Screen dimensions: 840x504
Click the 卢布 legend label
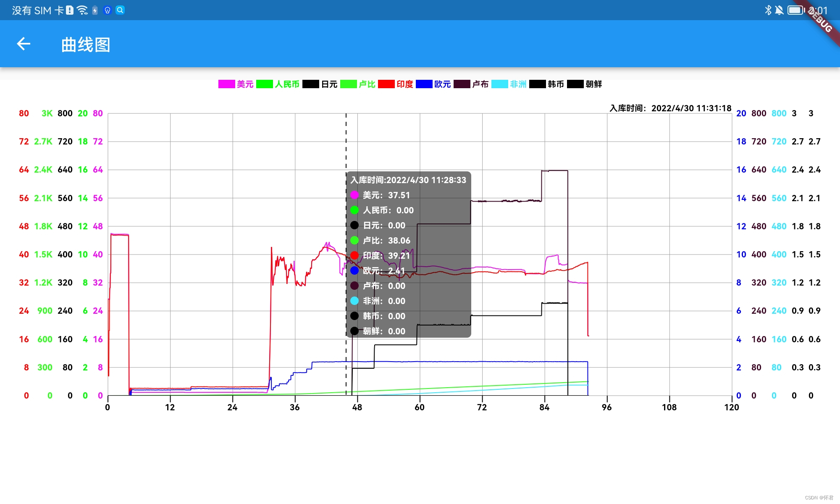pos(480,84)
